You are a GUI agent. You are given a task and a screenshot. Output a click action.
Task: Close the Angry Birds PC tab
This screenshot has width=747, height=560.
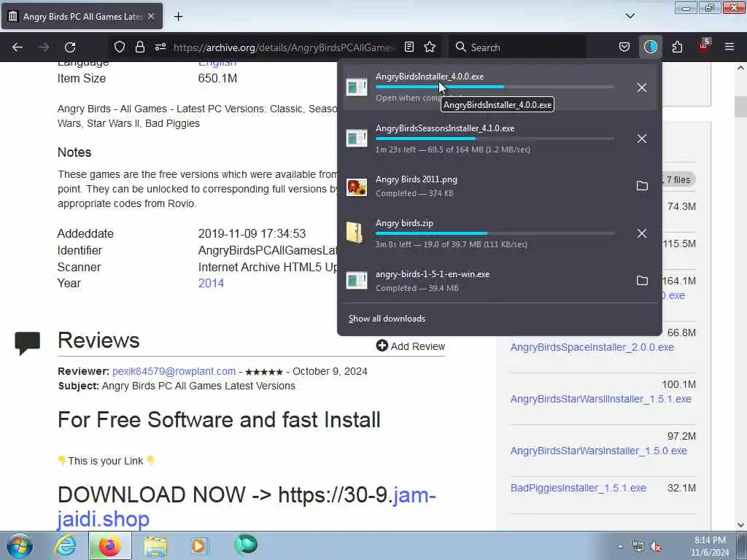coord(151,16)
